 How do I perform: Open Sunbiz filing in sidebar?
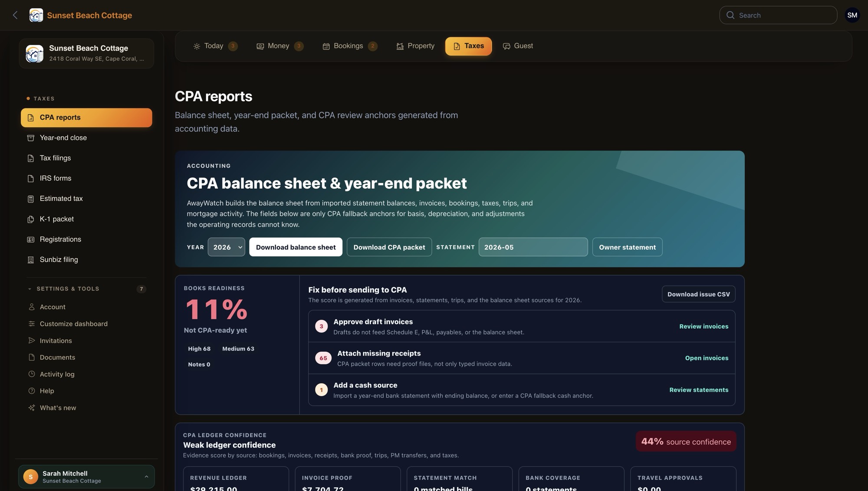click(86, 260)
